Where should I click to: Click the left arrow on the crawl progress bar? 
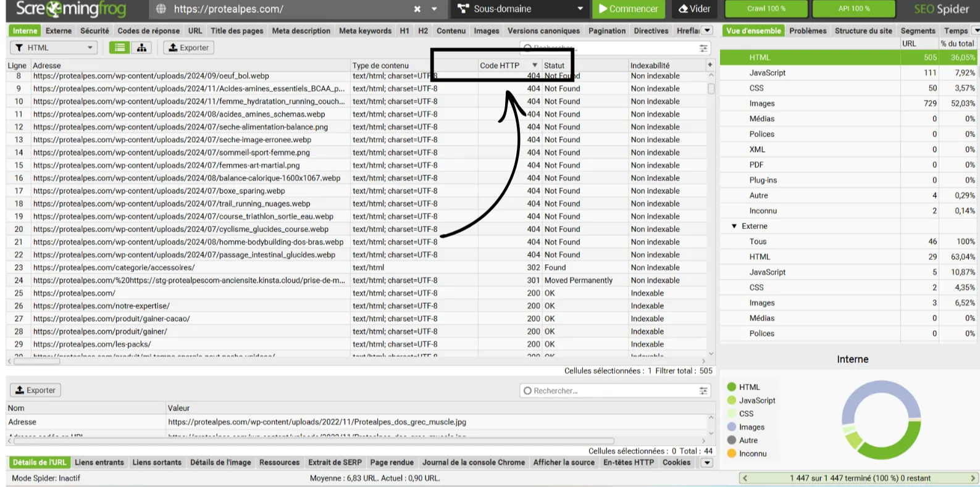(x=745, y=478)
